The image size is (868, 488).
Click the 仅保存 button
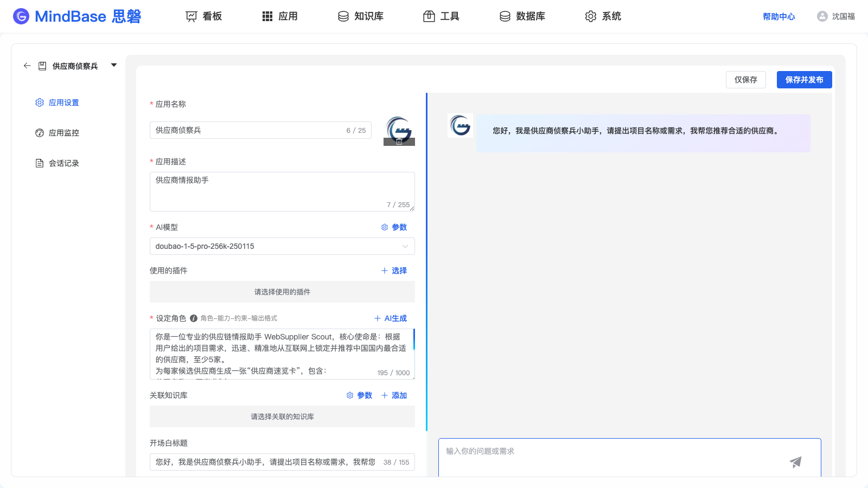746,80
